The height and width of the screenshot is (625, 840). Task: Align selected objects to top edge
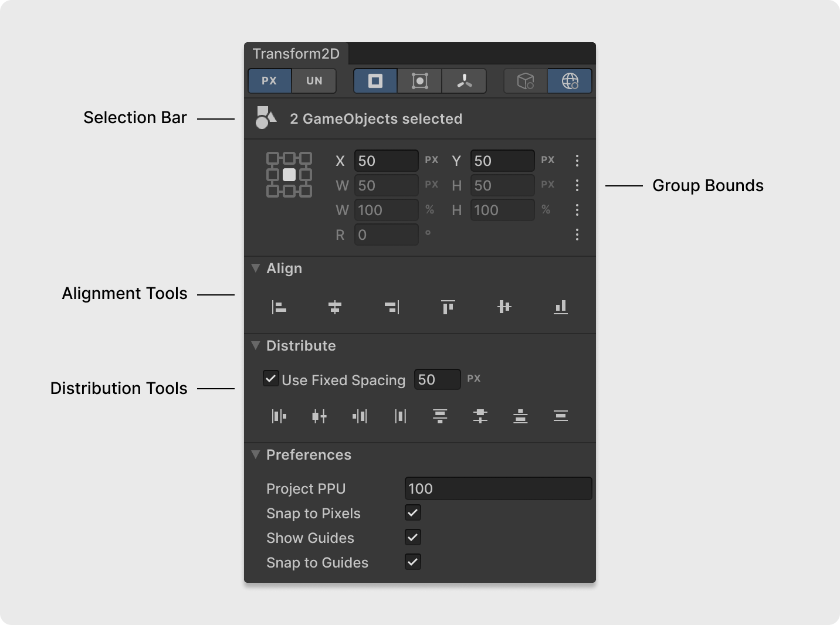tap(448, 307)
